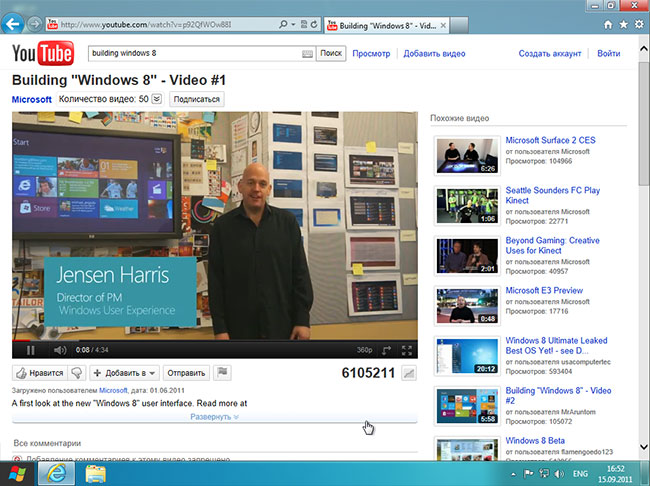
Task: Show video statistics chart icon
Action: [x=409, y=373]
